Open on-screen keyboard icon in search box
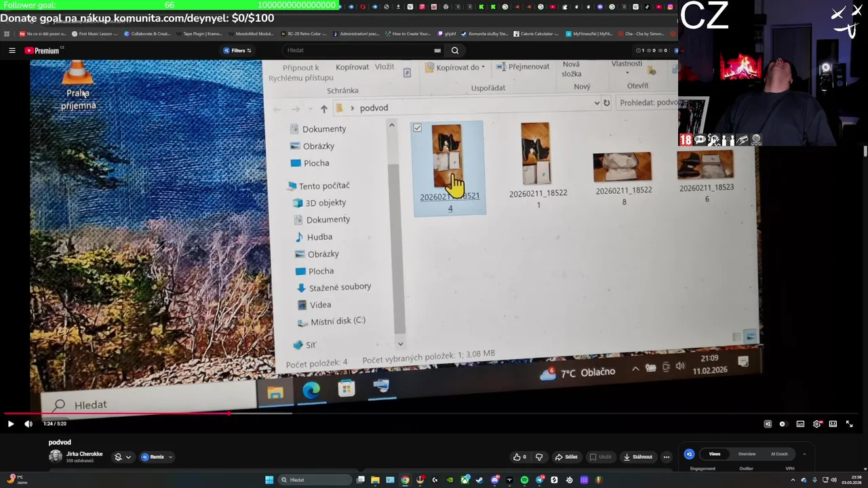Screen dimensions: 868x488 (437, 50)
